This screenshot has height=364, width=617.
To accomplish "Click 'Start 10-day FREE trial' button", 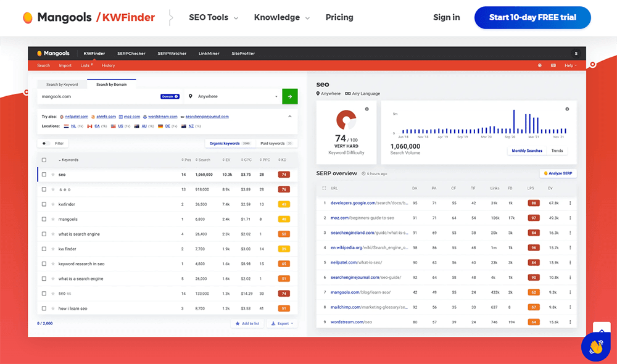I will (x=532, y=18).
